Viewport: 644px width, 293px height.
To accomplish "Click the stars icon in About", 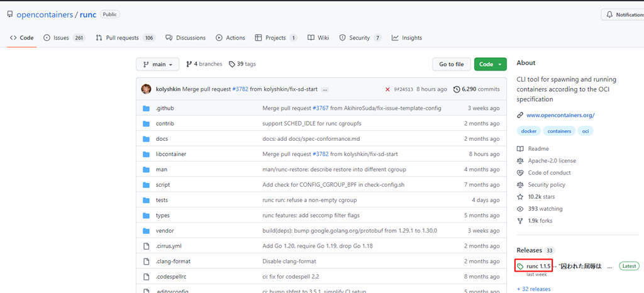I will point(520,197).
